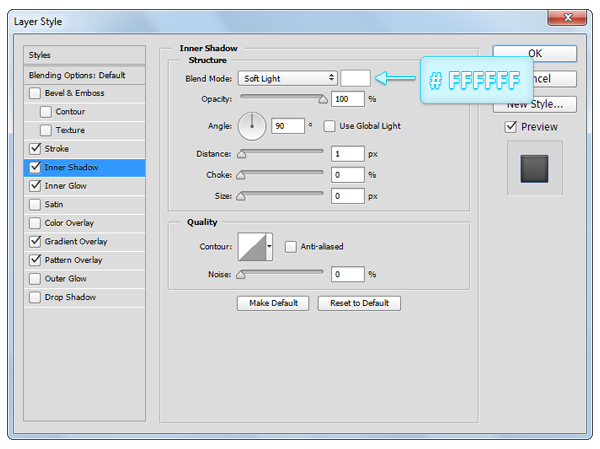Open the Gradient Overlay settings

pos(76,241)
